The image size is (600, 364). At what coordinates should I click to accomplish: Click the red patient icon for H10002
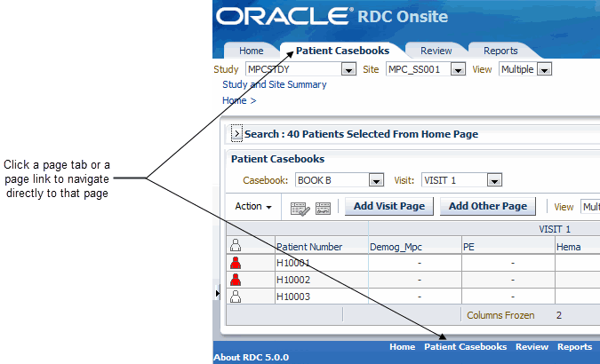(x=236, y=280)
